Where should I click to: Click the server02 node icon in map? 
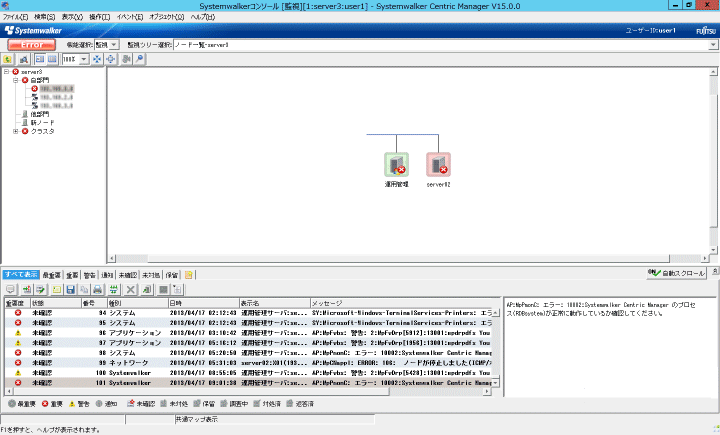pyautogui.click(x=439, y=164)
